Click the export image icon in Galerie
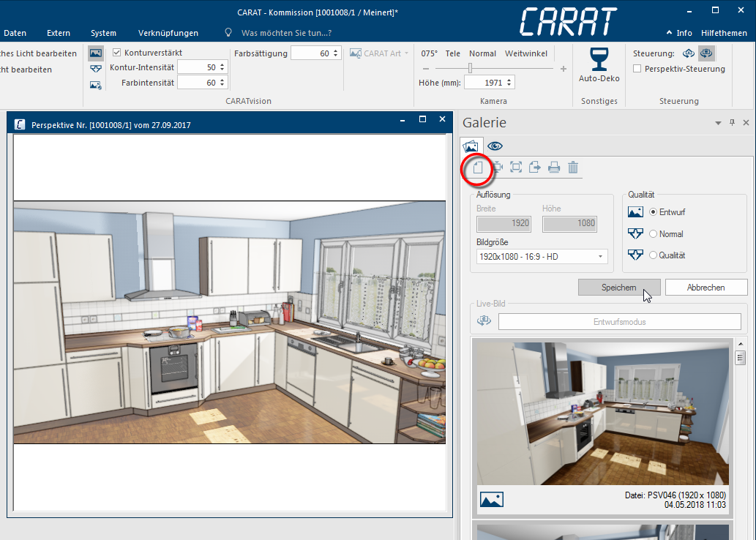The width and height of the screenshot is (756, 540). [x=535, y=168]
